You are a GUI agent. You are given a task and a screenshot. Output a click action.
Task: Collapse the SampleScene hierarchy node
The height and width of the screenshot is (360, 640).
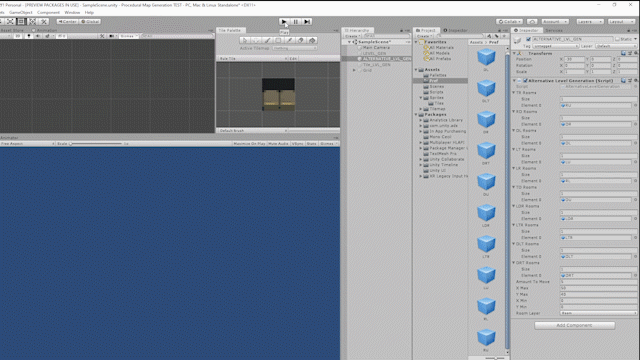pyautogui.click(x=349, y=42)
